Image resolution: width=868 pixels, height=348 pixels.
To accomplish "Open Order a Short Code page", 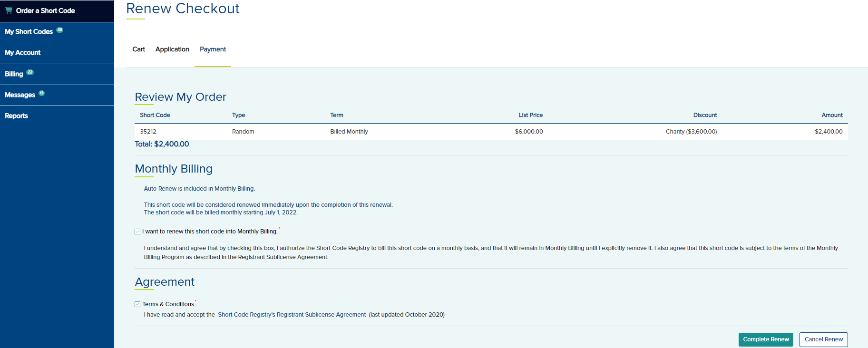I will coord(45,10).
